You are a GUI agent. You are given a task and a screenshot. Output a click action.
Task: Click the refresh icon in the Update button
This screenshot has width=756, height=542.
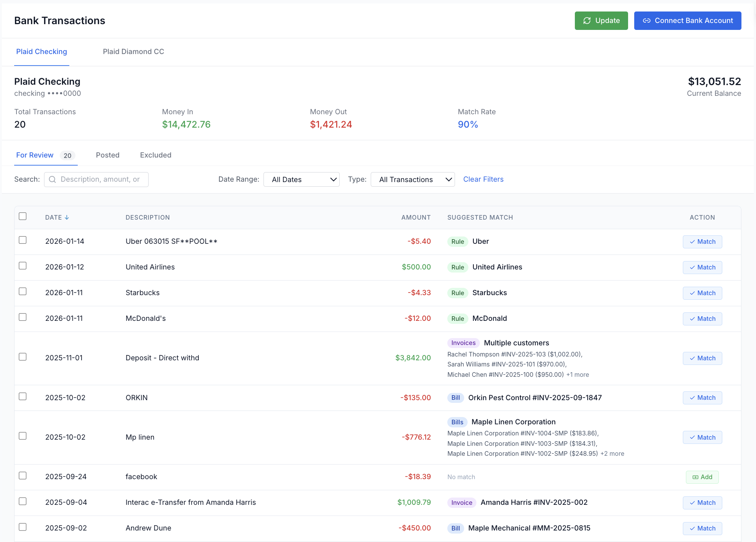tap(587, 21)
